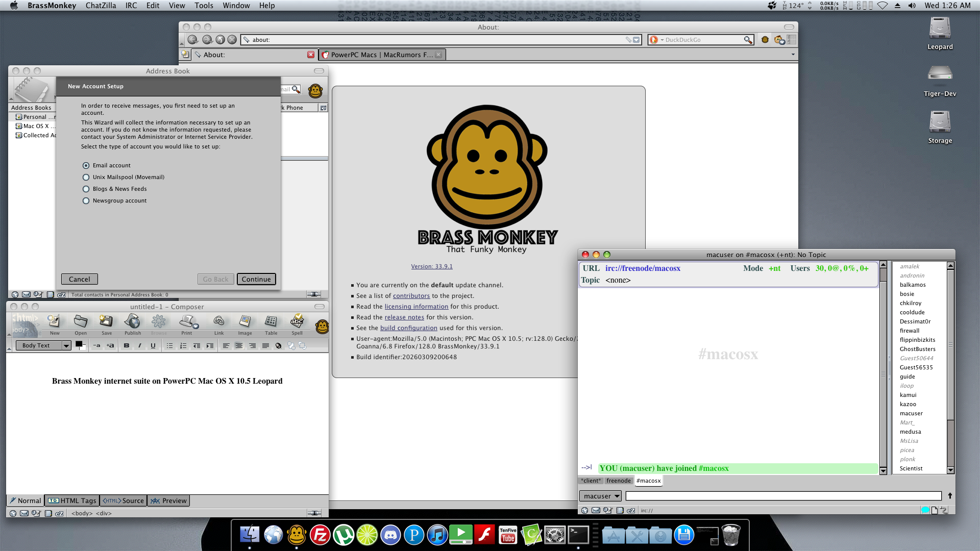The width and height of the screenshot is (980, 551).
Task: Insert a Table in Composer
Action: pos(271,325)
